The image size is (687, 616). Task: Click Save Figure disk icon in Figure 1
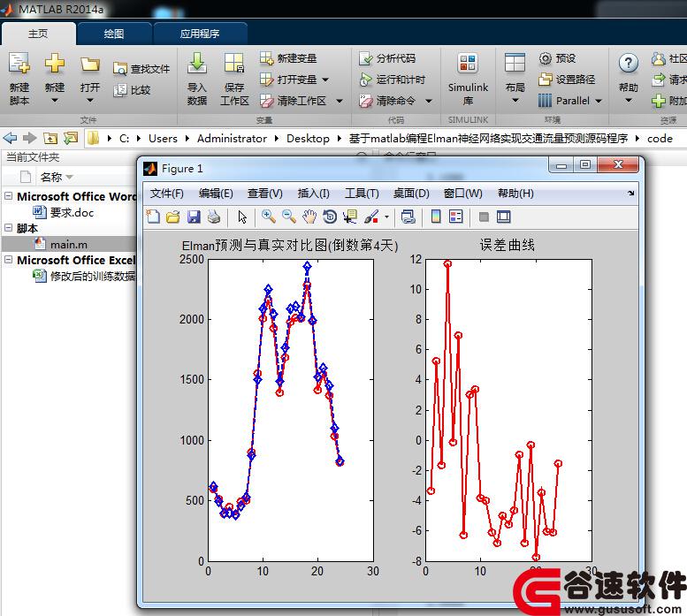(x=194, y=217)
